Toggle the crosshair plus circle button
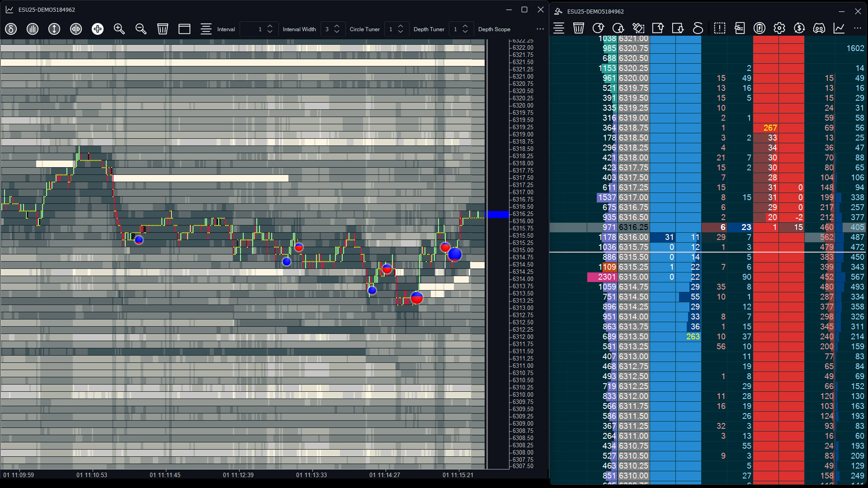This screenshot has width=868, height=488. pyautogui.click(x=98, y=29)
